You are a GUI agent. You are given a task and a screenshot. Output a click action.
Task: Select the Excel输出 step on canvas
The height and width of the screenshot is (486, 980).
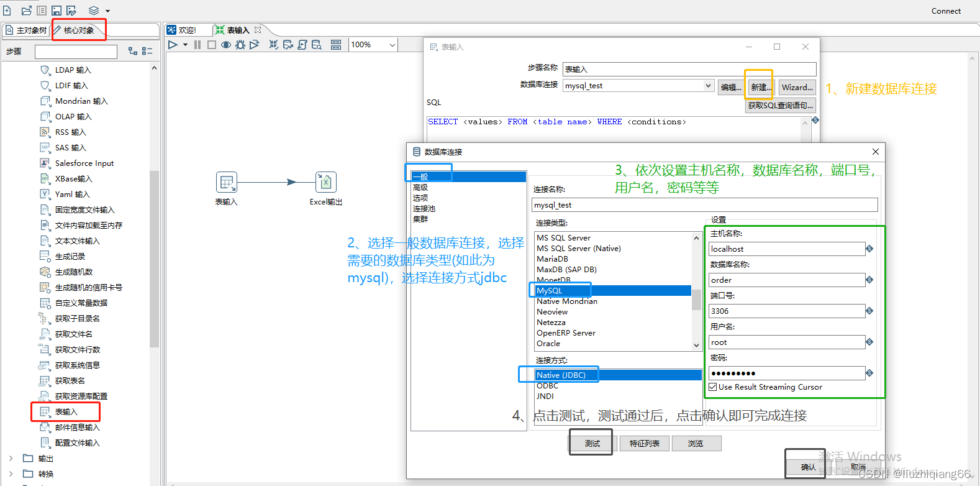326,182
